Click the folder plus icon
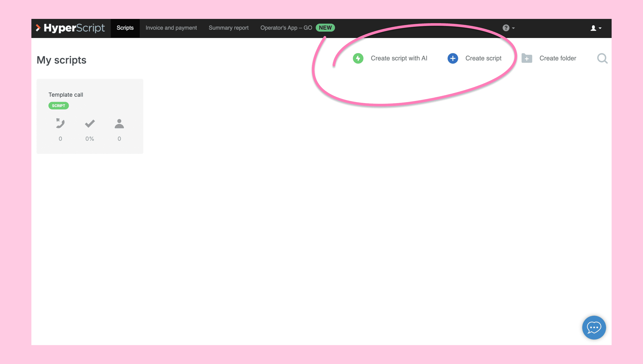This screenshot has width=643, height=364. (x=527, y=59)
